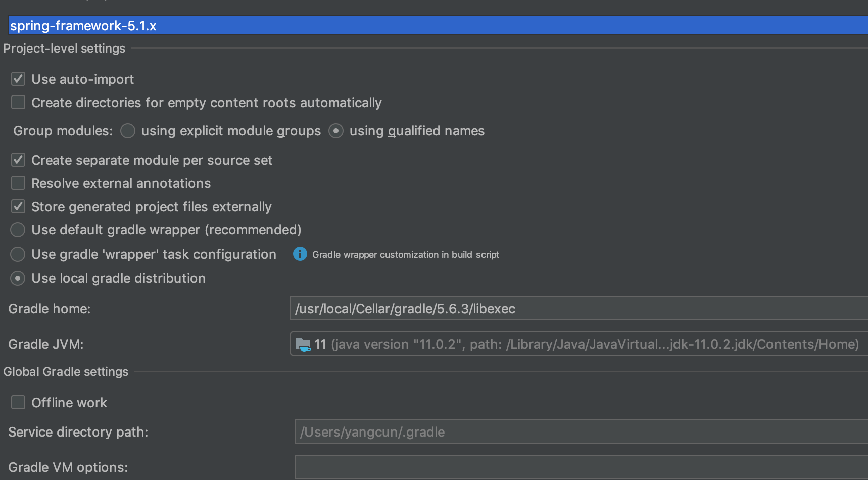
Task: Click the JDK folder icon in Gradle JVM
Action: pos(303,345)
